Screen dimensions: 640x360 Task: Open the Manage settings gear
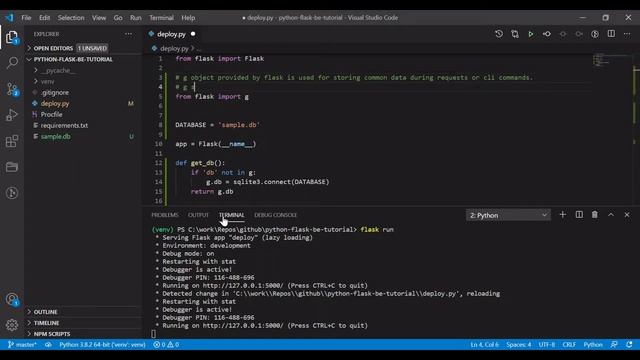click(x=12, y=325)
